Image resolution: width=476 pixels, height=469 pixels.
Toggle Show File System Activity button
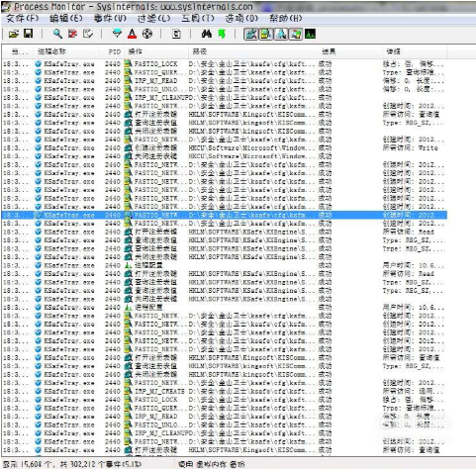[x=266, y=34]
